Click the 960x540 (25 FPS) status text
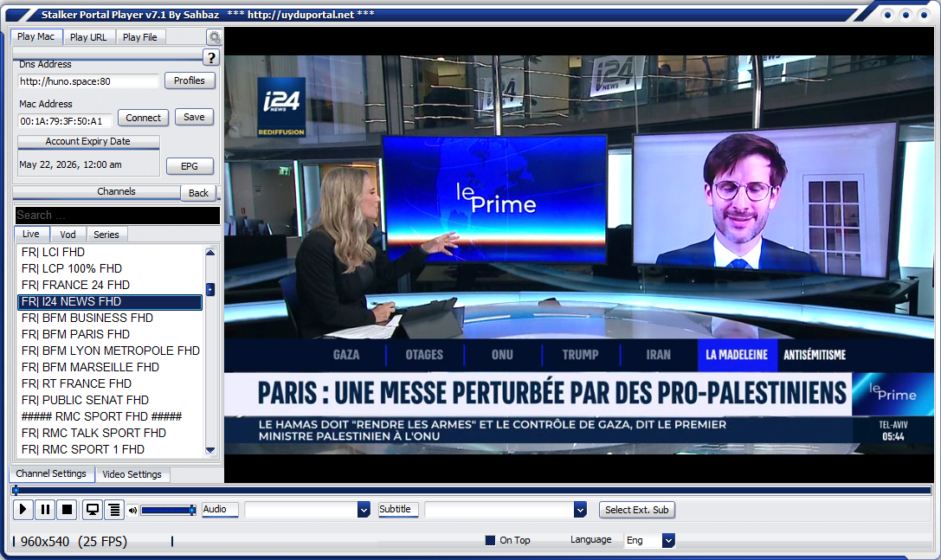This screenshot has width=941, height=560. (74, 542)
